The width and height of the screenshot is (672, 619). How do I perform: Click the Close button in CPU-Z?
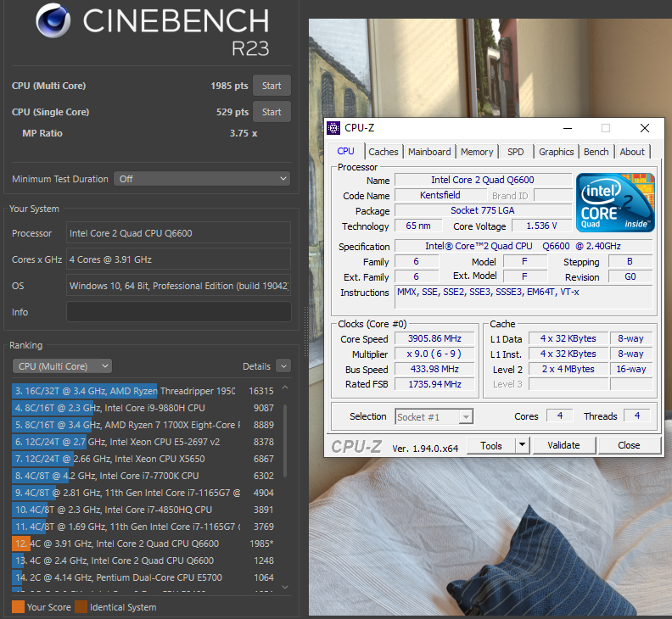629,445
